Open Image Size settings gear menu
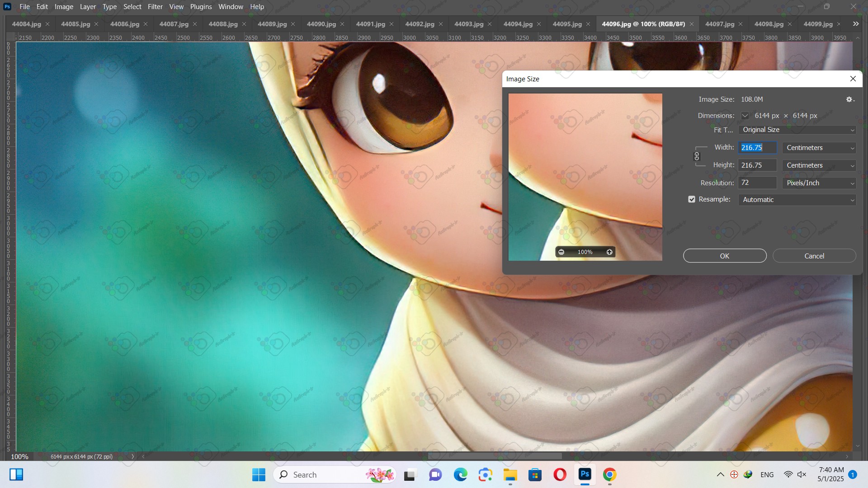 click(850, 99)
